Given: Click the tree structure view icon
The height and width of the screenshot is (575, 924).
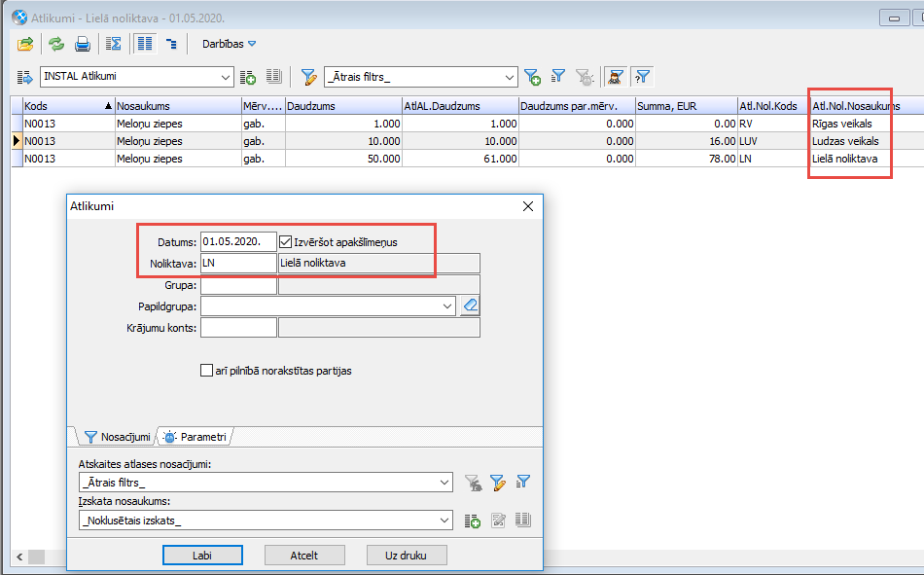Looking at the screenshot, I should point(171,44).
